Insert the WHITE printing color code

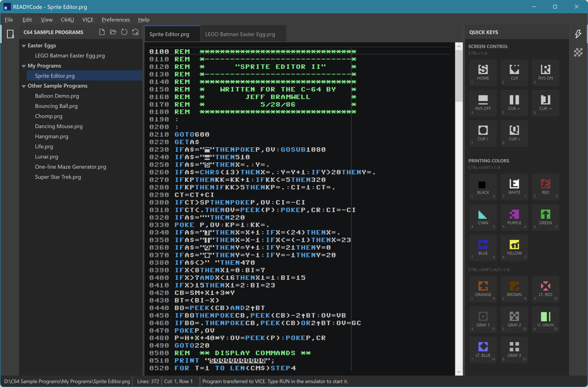tap(514, 187)
